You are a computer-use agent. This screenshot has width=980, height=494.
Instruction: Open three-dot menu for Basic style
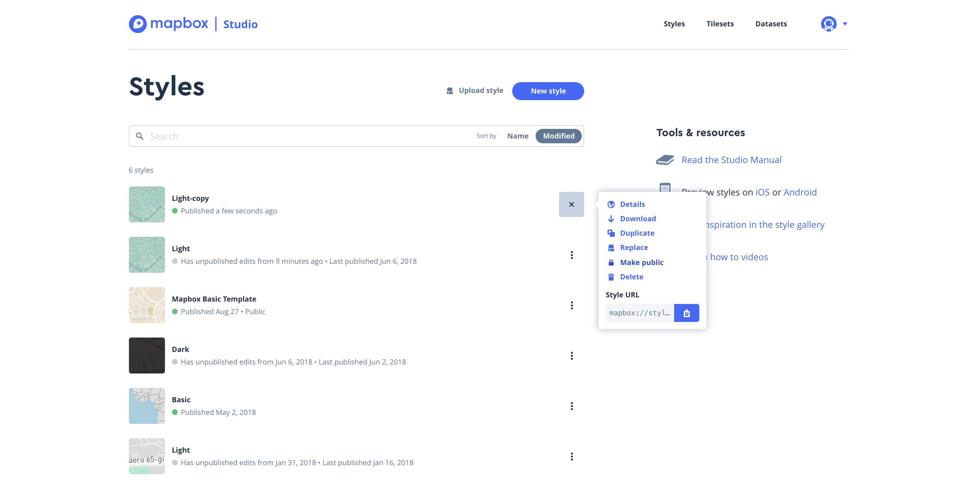(x=571, y=406)
